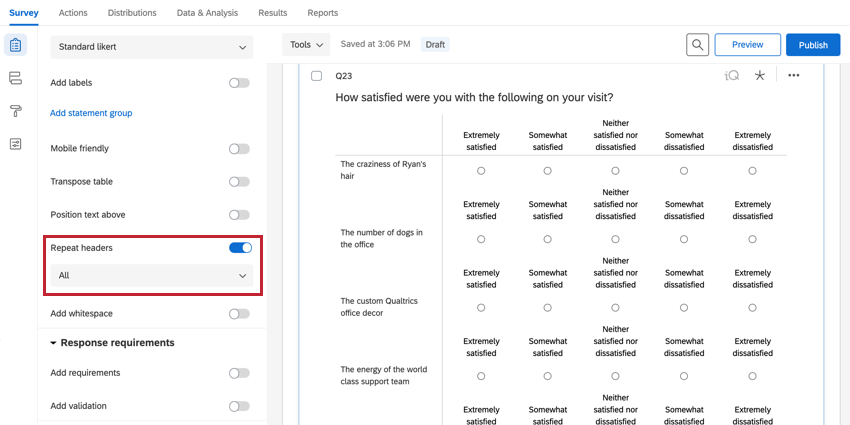Click the ExpertReview iQ icon on Q23
The width and height of the screenshot is (850, 425).
click(x=732, y=76)
